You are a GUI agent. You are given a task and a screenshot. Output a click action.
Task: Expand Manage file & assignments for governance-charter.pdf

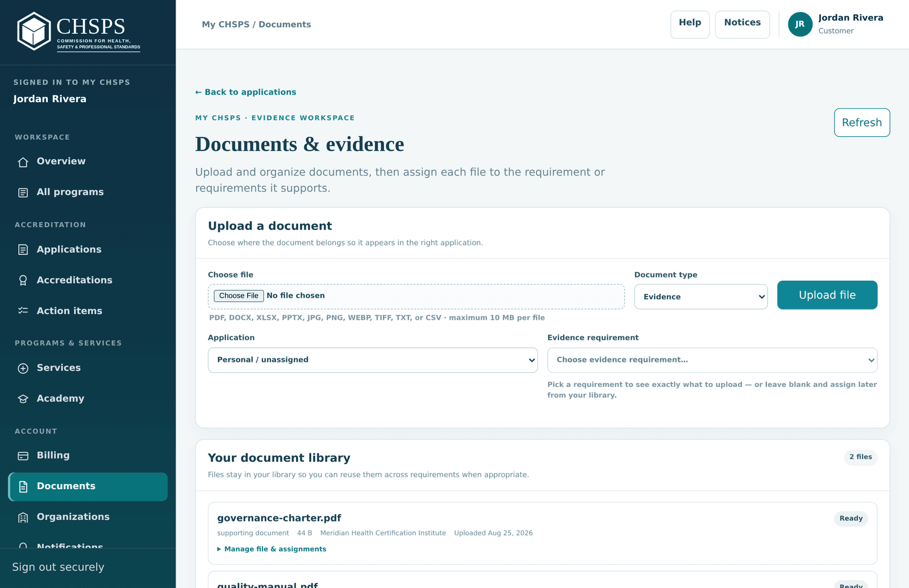(272, 549)
